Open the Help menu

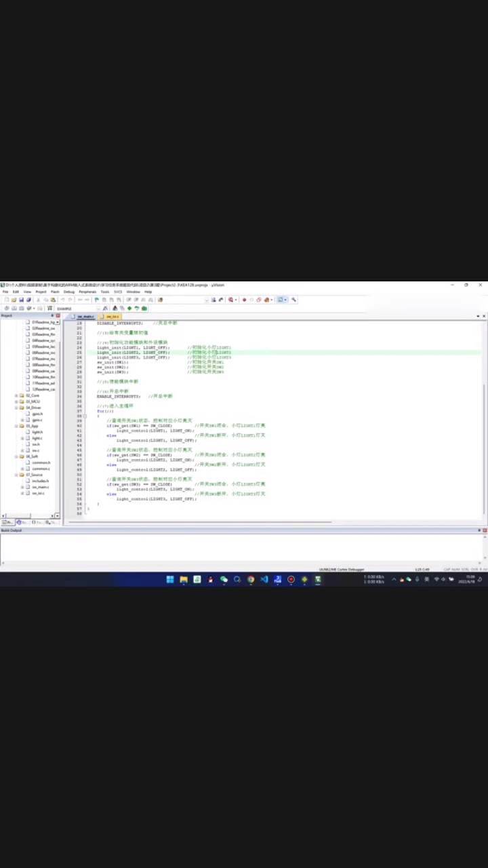point(148,292)
